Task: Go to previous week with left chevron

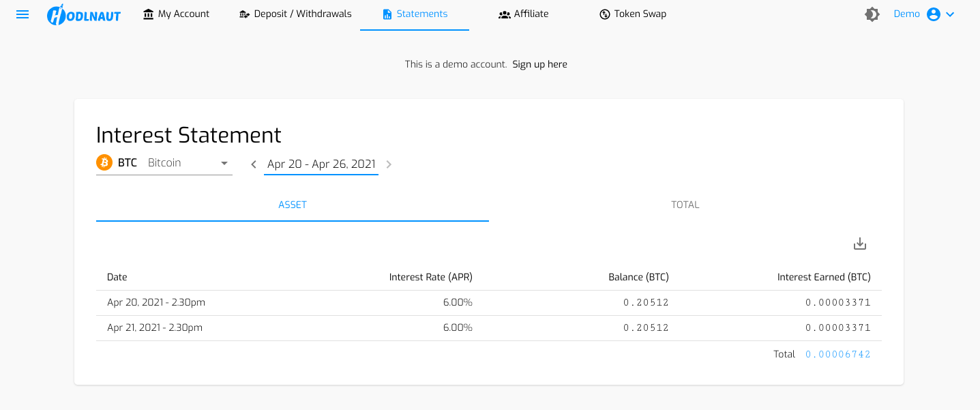Action: [254, 164]
